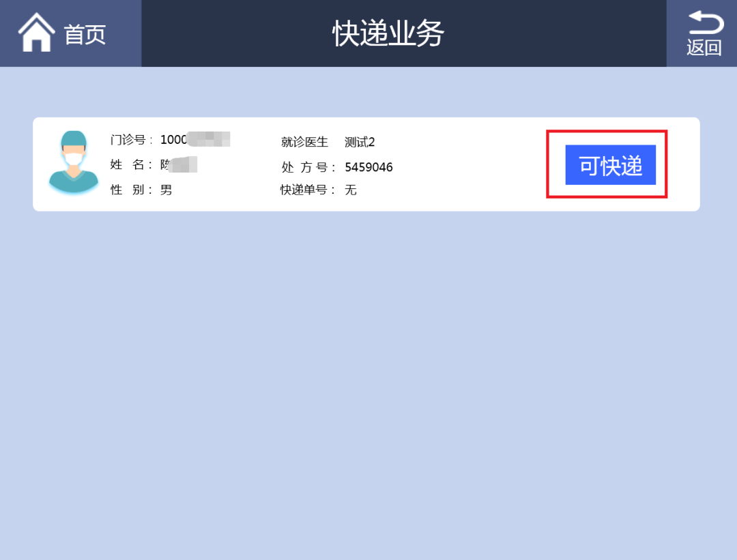The image size is (737, 560).
Task: Click the return arrow icon
Action: click(706, 22)
